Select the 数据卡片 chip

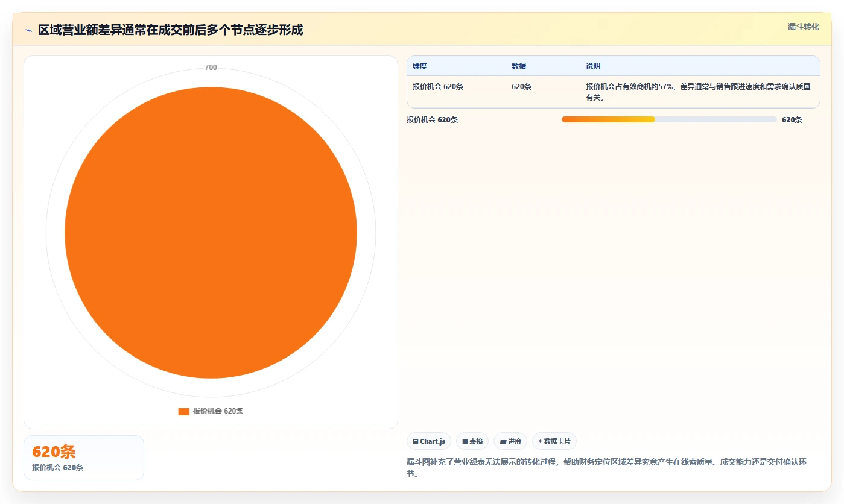tap(554, 441)
